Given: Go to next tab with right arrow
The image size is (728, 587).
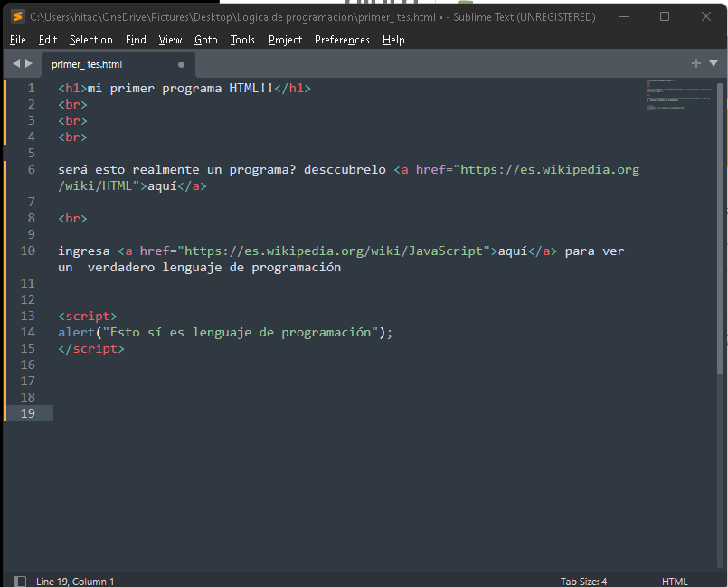Looking at the screenshot, I should (29, 63).
